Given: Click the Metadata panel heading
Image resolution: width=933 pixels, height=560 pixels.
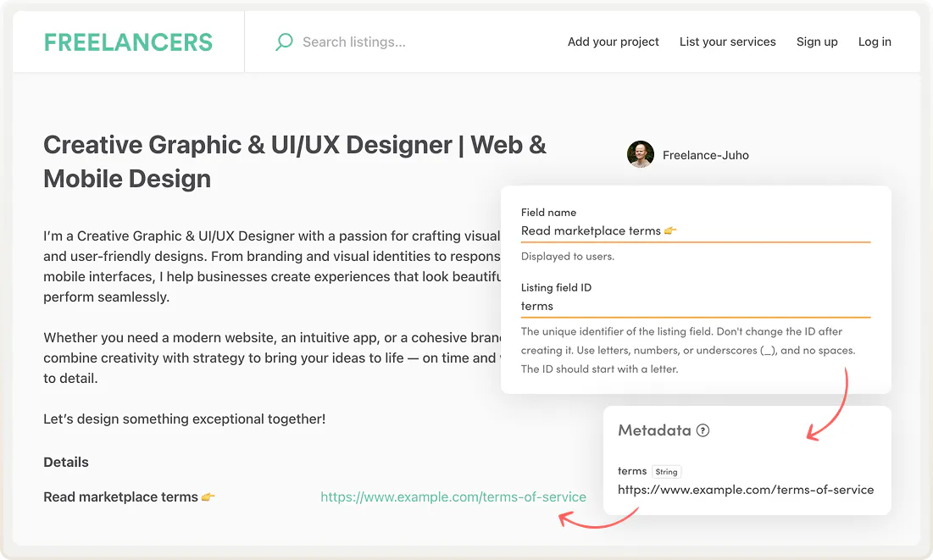Looking at the screenshot, I should (x=654, y=430).
